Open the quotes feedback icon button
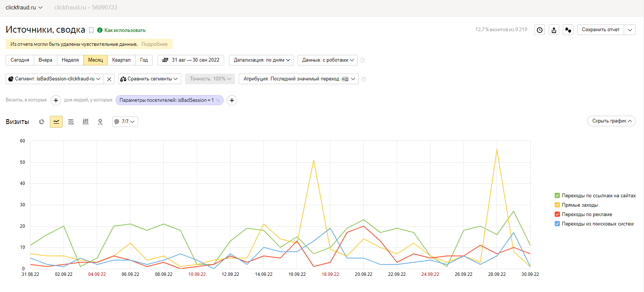The image size is (644, 292). click(x=568, y=30)
